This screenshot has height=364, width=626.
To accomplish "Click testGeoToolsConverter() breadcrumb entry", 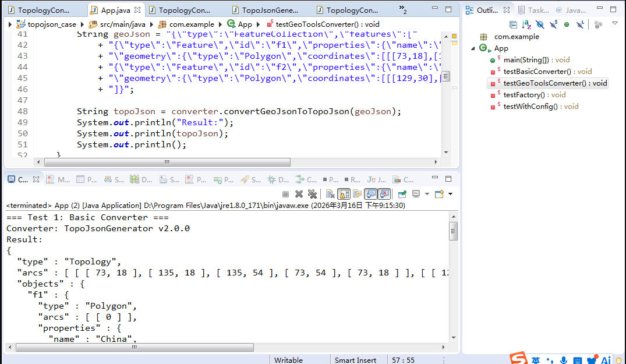I will [x=327, y=24].
